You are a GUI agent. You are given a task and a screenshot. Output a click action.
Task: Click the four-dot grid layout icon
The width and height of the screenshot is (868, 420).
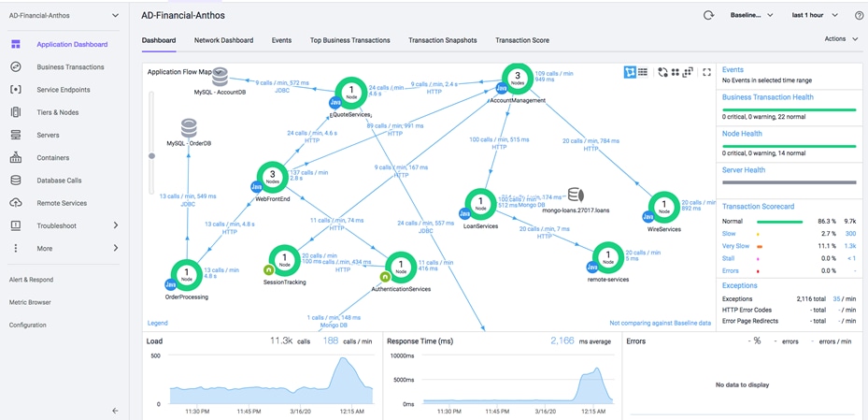(676, 72)
